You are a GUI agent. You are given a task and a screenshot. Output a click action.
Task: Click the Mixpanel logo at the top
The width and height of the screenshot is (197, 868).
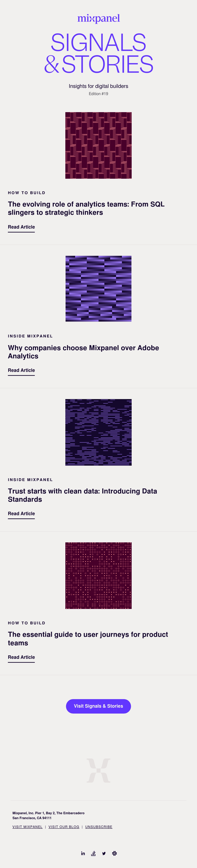point(98,18)
